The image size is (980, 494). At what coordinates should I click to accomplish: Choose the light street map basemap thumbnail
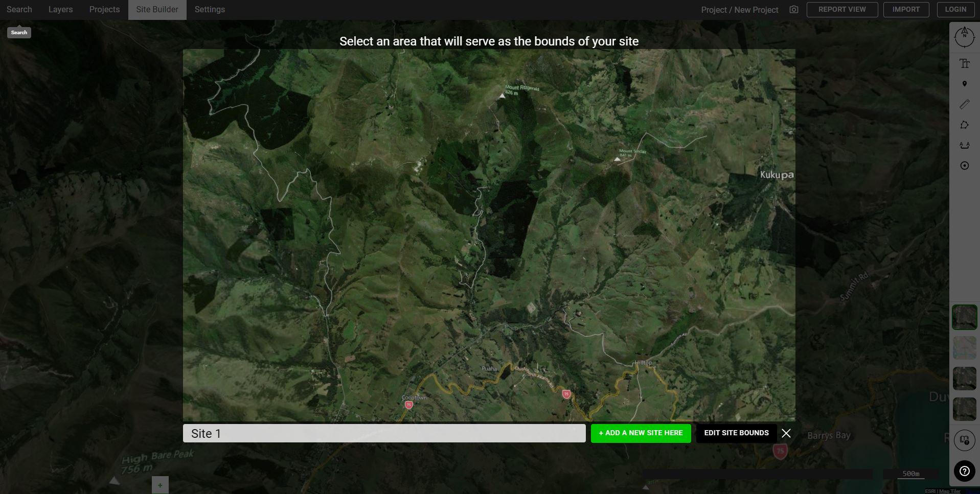(x=965, y=348)
